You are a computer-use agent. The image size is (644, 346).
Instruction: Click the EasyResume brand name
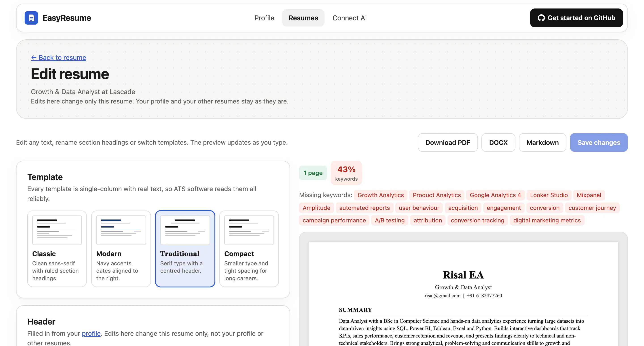click(67, 18)
